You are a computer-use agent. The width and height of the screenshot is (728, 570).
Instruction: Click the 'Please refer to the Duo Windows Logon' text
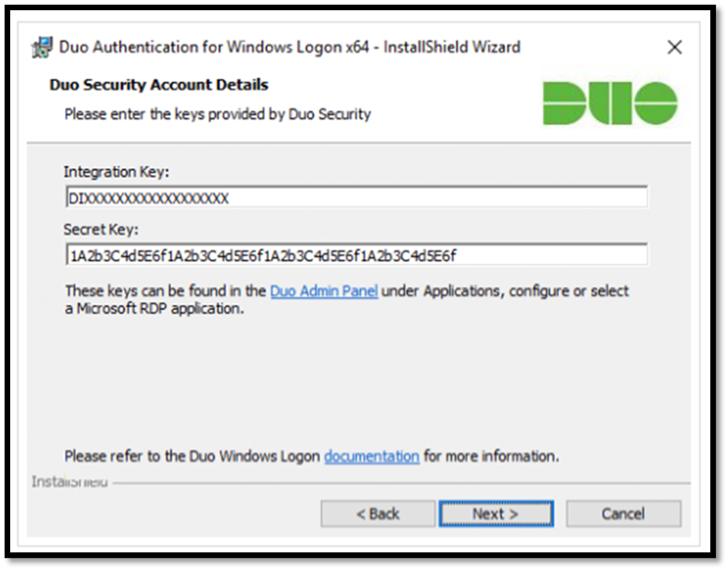[191, 456]
